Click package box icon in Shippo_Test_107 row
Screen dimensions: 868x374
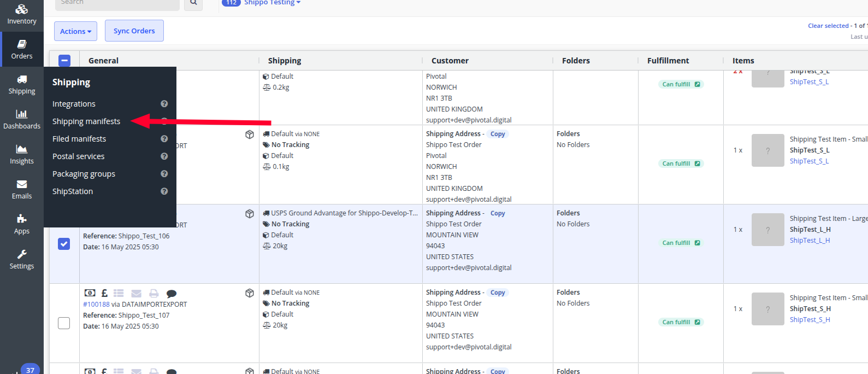[x=250, y=293]
